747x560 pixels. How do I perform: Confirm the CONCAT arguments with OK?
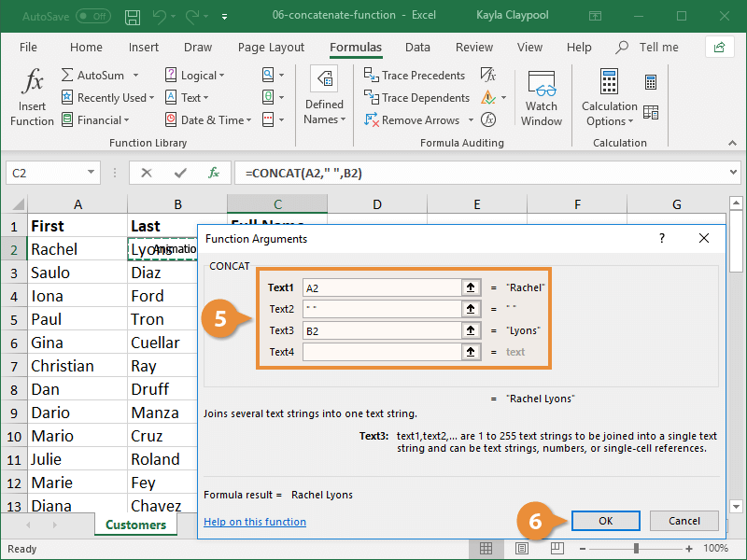pyautogui.click(x=606, y=520)
